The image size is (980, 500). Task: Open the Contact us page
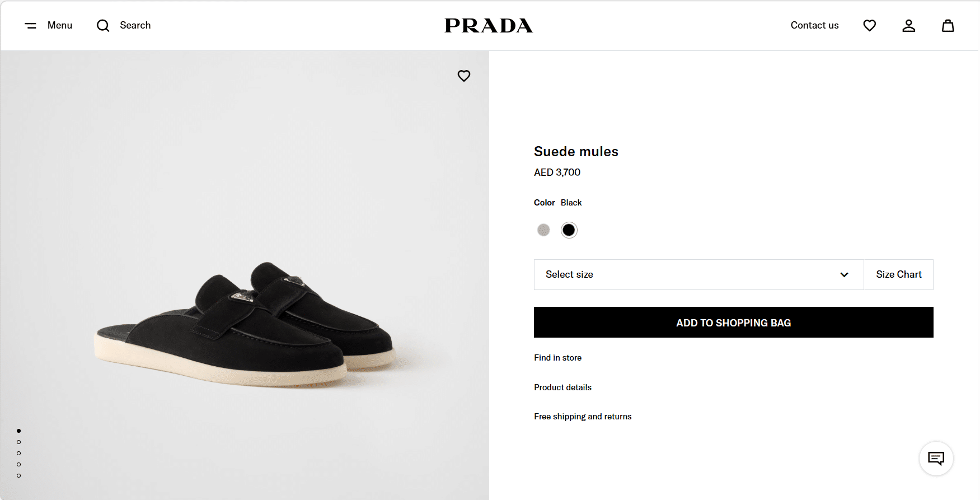(814, 25)
